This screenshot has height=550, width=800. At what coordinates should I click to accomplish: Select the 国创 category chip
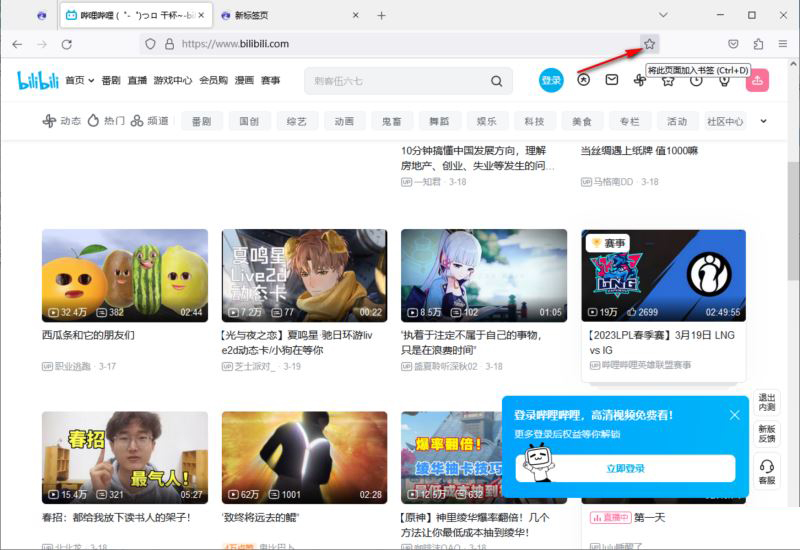click(x=249, y=121)
